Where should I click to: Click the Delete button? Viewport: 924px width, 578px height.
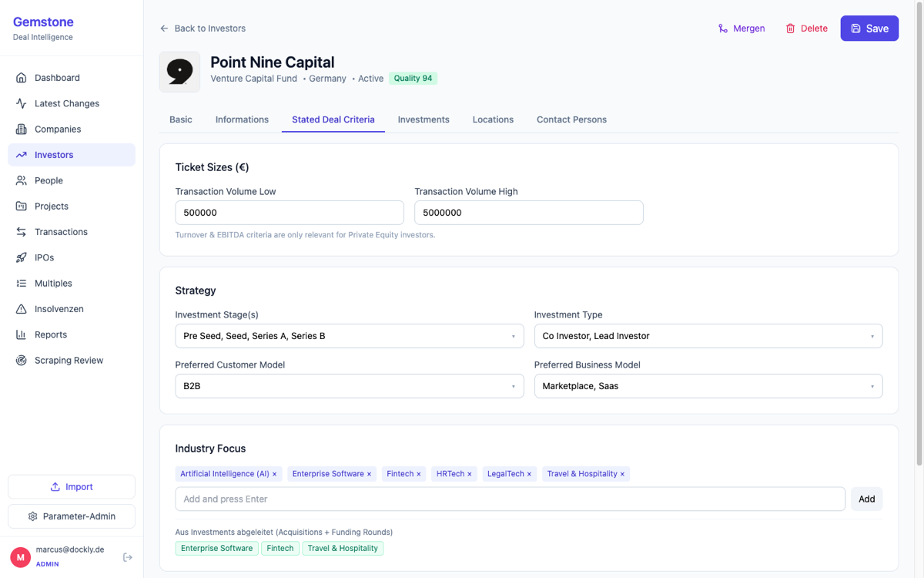pyautogui.click(x=806, y=29)
